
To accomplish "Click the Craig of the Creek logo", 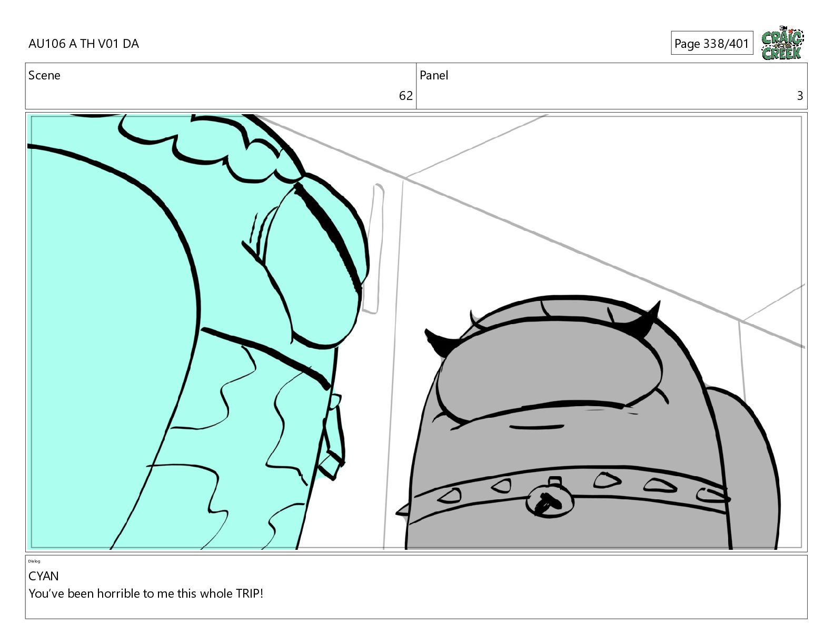I will (x=782, y=43).
